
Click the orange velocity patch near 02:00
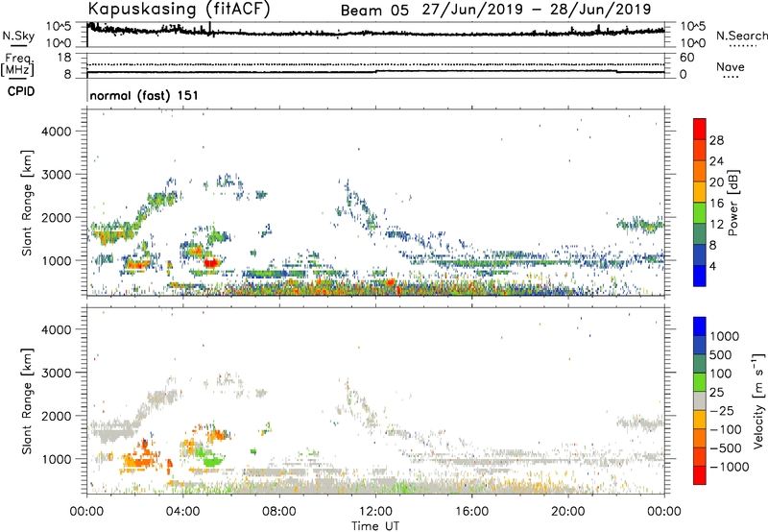(x=137, y=461)
